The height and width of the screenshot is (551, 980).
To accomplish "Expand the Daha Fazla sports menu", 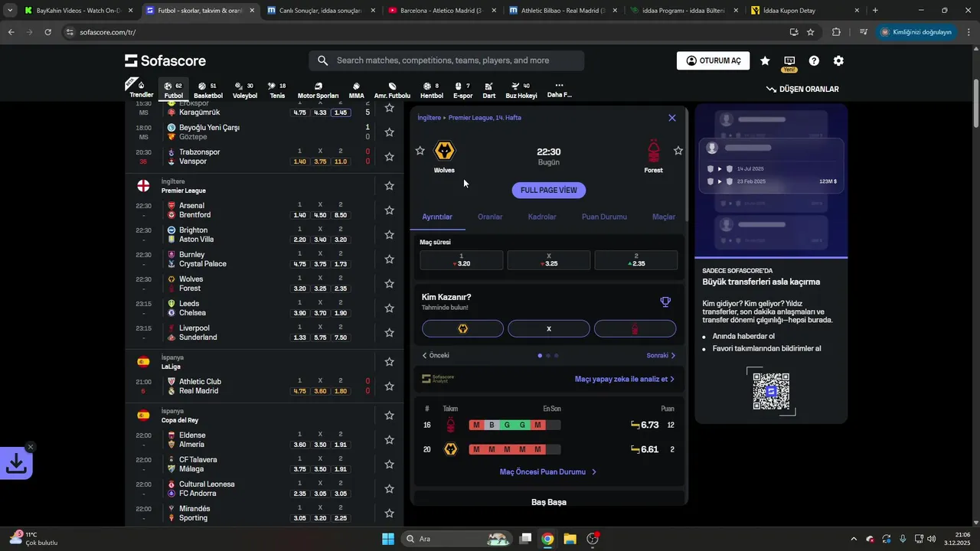I will coord(559,90).
